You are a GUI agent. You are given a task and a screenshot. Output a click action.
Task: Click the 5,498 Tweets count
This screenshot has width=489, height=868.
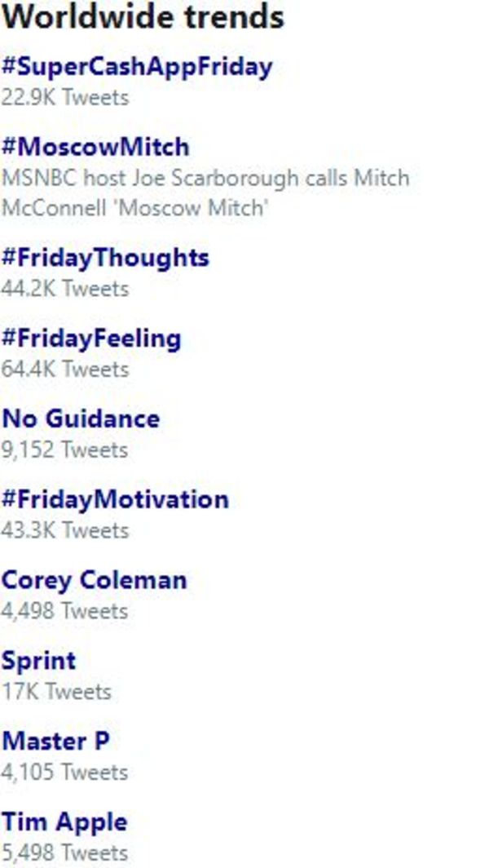click(64, 853)
